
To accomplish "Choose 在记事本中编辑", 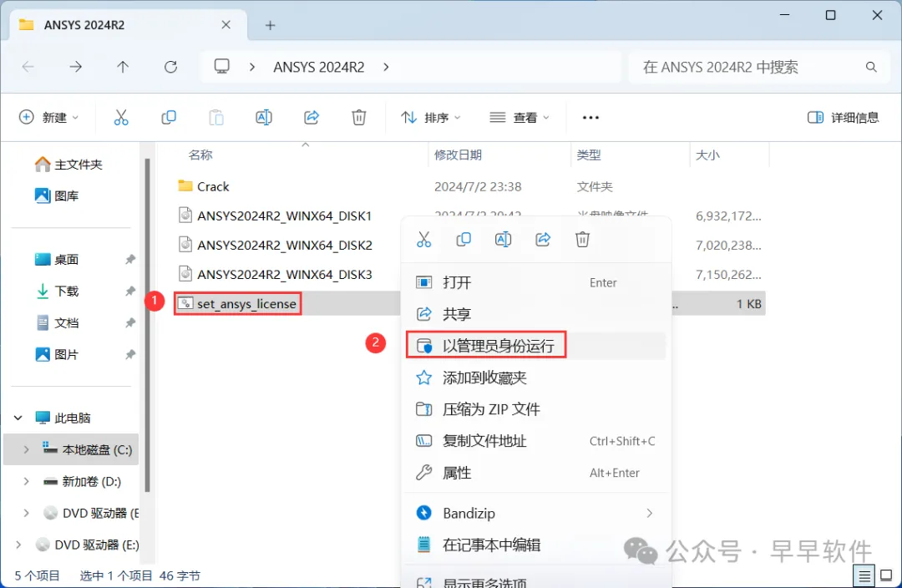I will (536, 545).
